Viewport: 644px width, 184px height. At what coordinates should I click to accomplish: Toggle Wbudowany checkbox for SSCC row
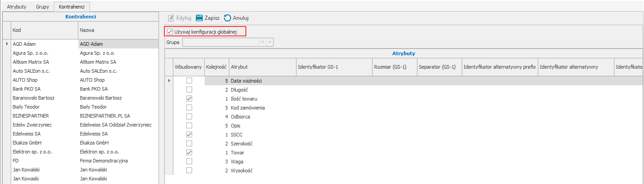[x=189, y=135]
